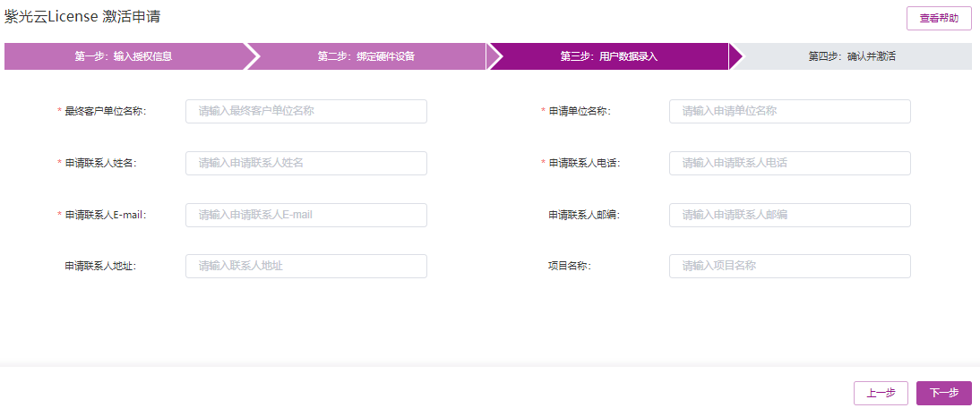Image resolution: width=980 pixels, height=408 pixels.
Task: Go to step two 绑定硬件设备
Action: (366, 56)
